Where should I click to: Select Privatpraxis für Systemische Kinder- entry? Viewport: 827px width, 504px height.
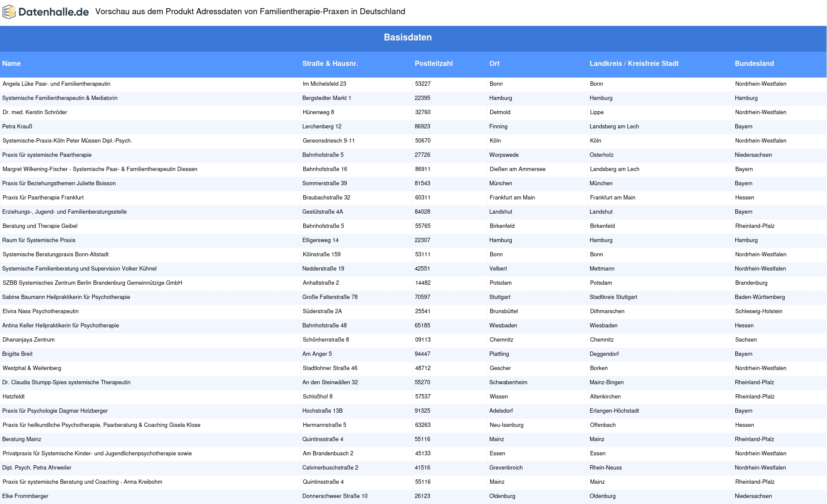(97, 454)
